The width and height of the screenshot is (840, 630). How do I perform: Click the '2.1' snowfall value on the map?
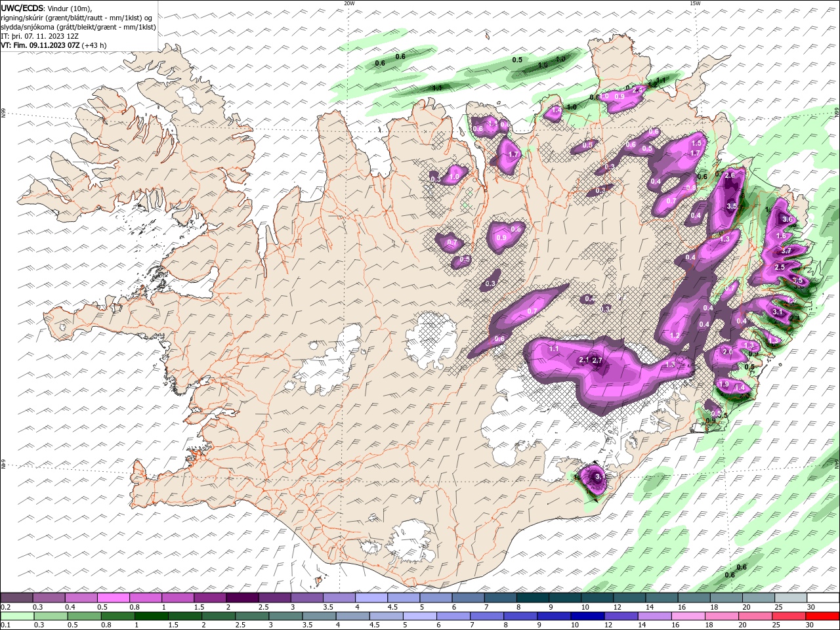tap(584, 360)
